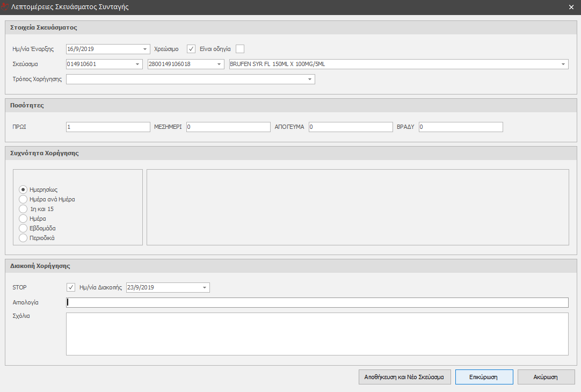Screen dimensions: 581x392
Task: Click inside the Σχόλια text area
Action: [317, 333]
